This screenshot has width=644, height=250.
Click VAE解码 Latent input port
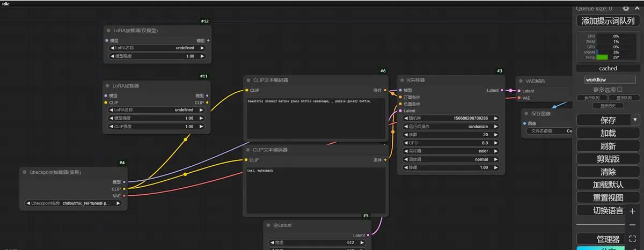pos(518,91)
